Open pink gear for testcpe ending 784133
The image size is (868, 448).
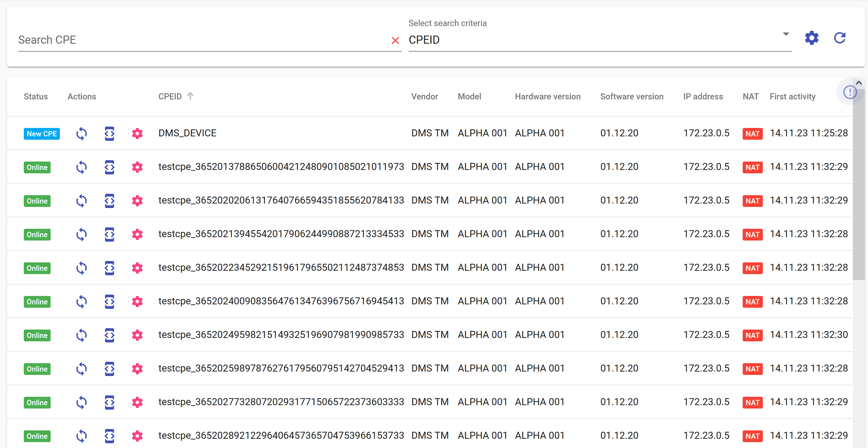tap(137, 201)
